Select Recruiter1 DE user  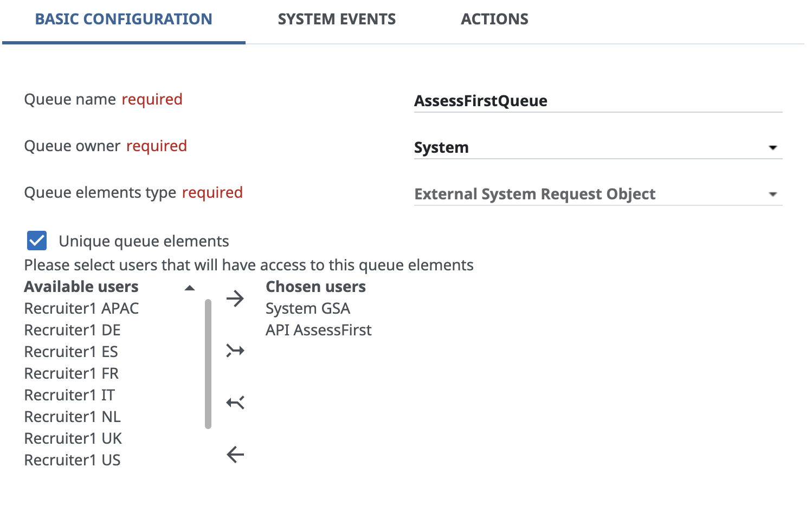point(73,330)
